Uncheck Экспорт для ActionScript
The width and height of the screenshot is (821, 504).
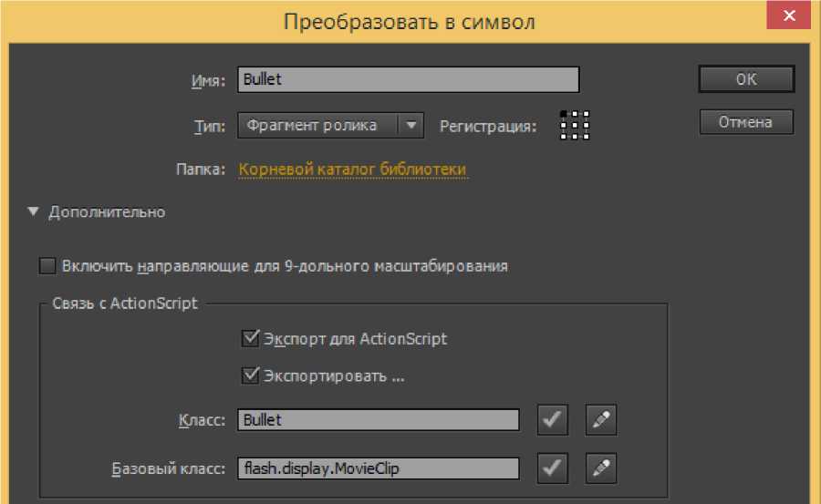251,339
